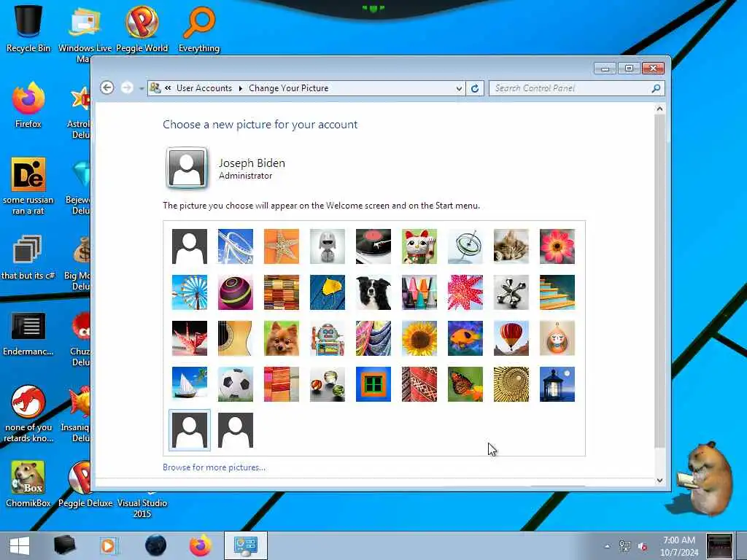
Task: Choose the highlighted silhouette picture in bottom row
Action: coord(190,430)
